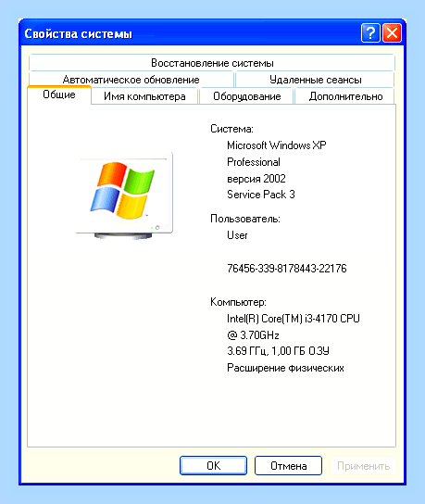Click the Компьютер: heading
This screenshot has height=504, width=425.
(x=238, y=302)
